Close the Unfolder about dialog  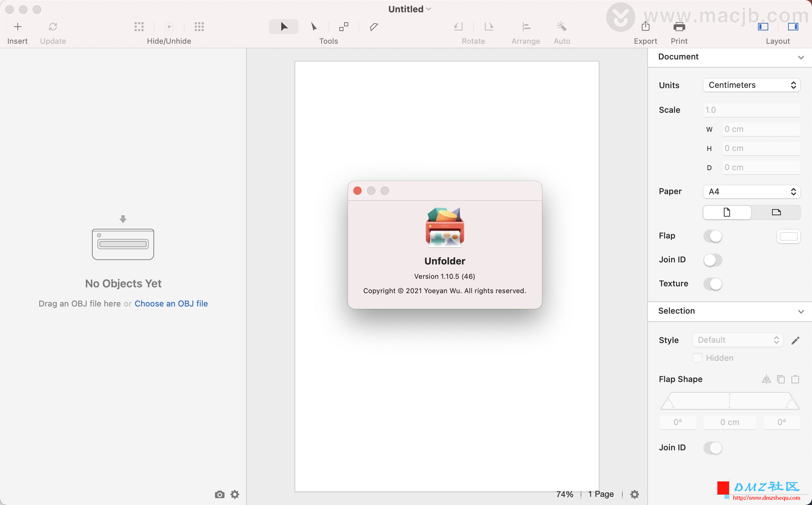pyautogui.click(x=357, y=191)
